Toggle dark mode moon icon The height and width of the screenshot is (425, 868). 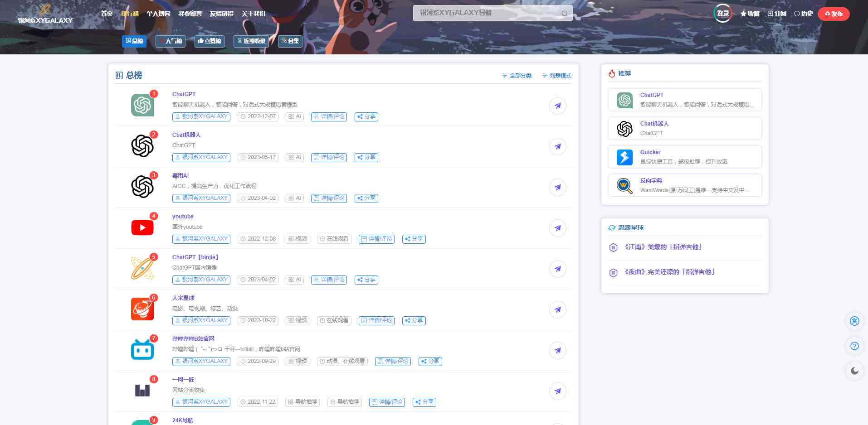tap(854, 371)
